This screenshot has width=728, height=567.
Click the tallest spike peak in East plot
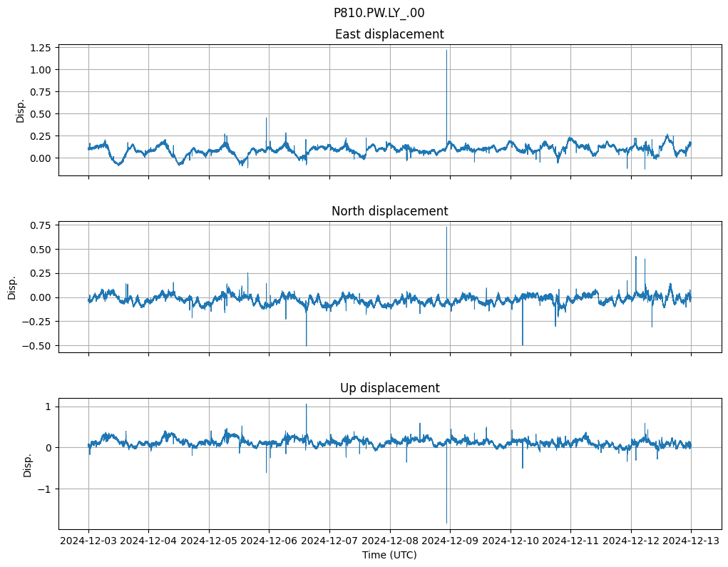point(446,51)
